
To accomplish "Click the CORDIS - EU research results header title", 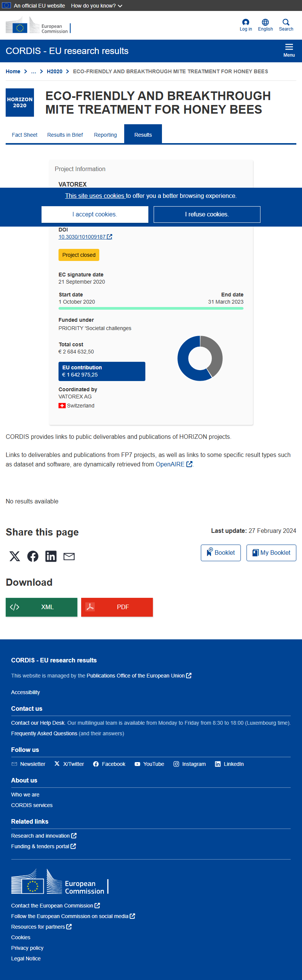I will coord(67,51).
